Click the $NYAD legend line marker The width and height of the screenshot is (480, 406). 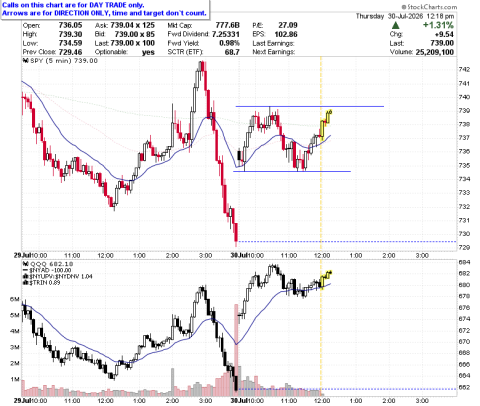click(25, 270)
